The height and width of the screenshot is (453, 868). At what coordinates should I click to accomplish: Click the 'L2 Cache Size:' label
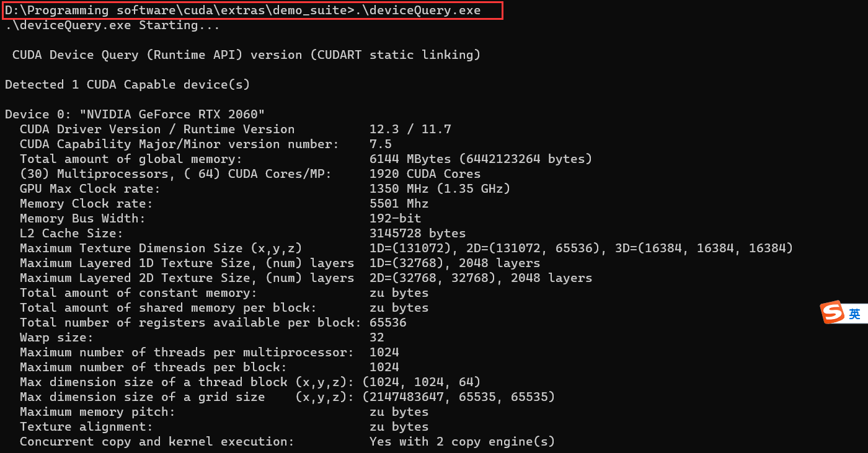coord(71,234)
